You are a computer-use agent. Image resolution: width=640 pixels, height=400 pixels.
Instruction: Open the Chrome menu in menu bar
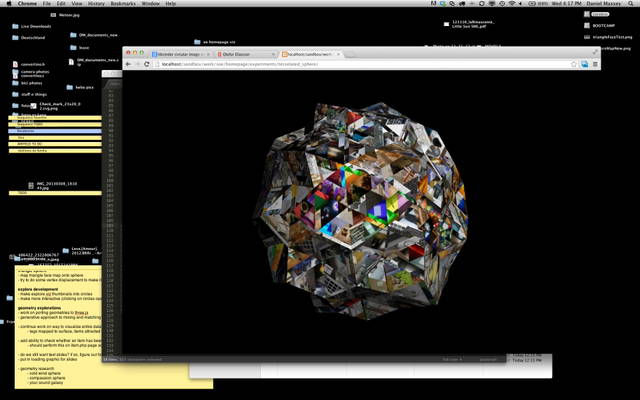(x=27, y=3)
